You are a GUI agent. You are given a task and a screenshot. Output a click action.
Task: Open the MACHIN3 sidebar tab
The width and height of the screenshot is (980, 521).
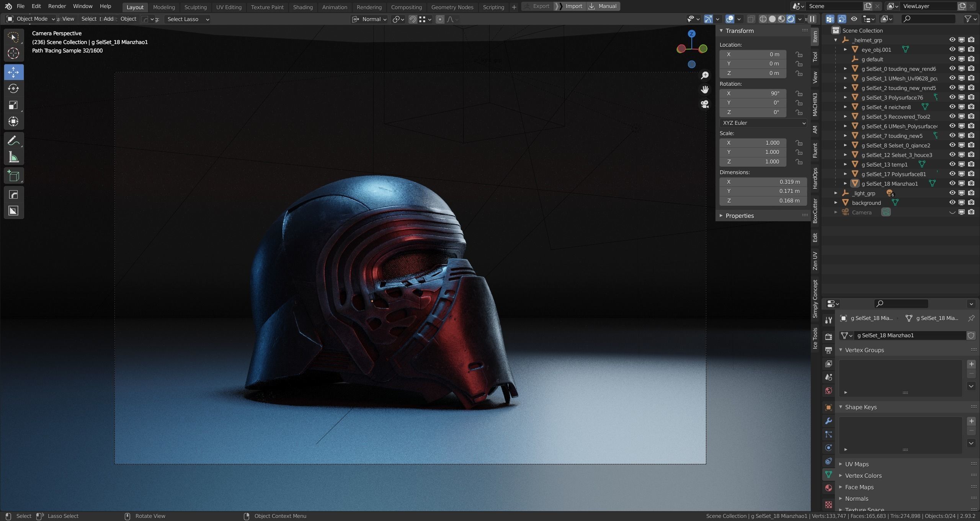[x=815, y=104]
